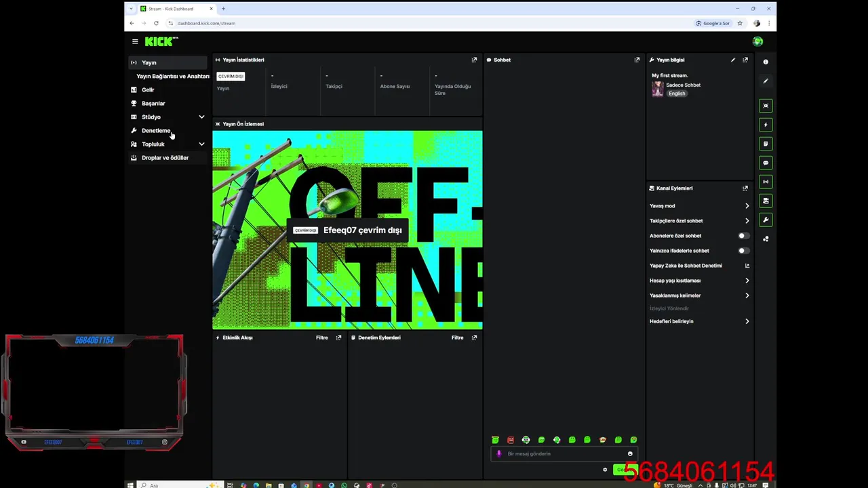Image resolution: width=868 pixels, height=488 pixels.
Task: Click the info icon in right toolbar
Action: tap(766, 62)
